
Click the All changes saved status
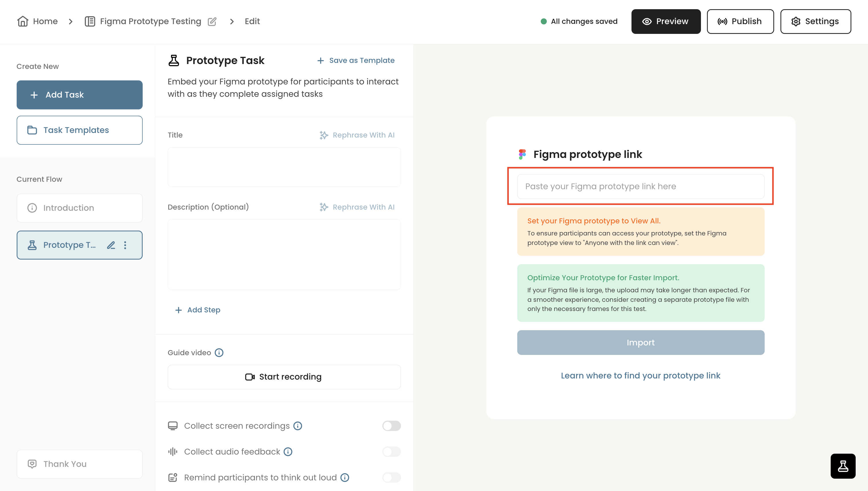pyautogui.click(x=579, y=21)
